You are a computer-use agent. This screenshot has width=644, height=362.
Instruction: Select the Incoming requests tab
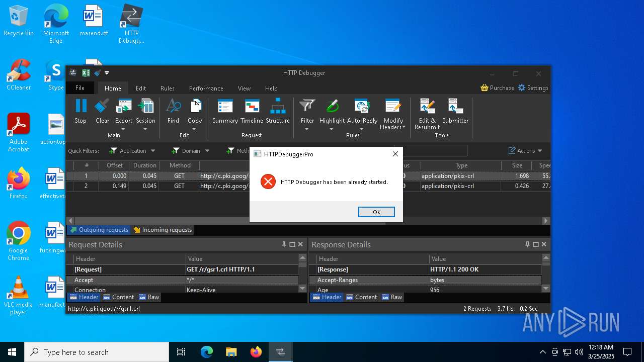[x=163, y=230]
